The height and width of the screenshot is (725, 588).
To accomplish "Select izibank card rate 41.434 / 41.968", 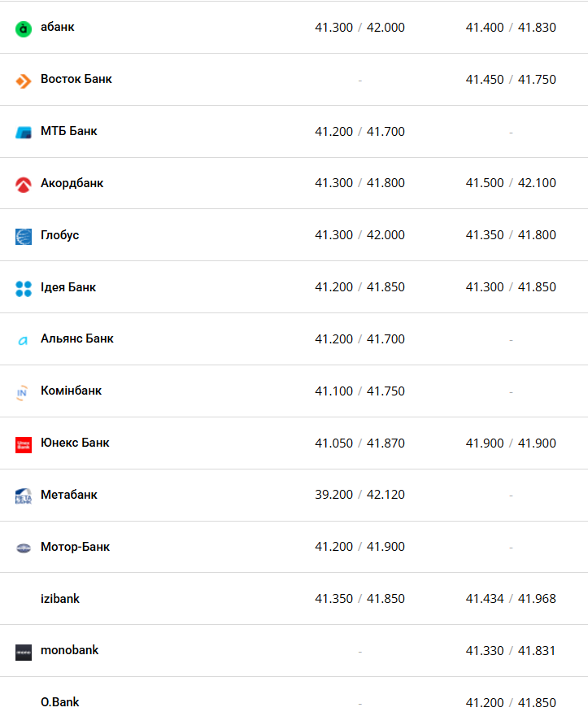I will pyautogui.click(x=511, y=599).
